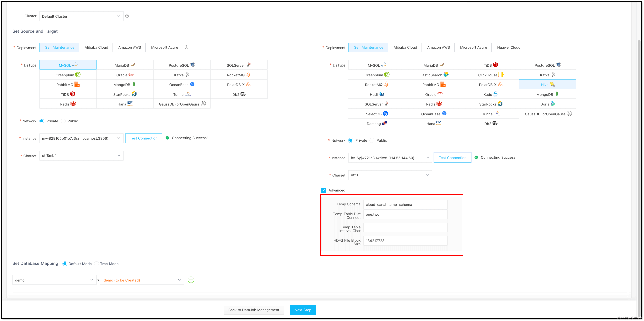This screenshot has width=644, height=321.
Task: Select Public network for source
Action: tap(63, 121)
